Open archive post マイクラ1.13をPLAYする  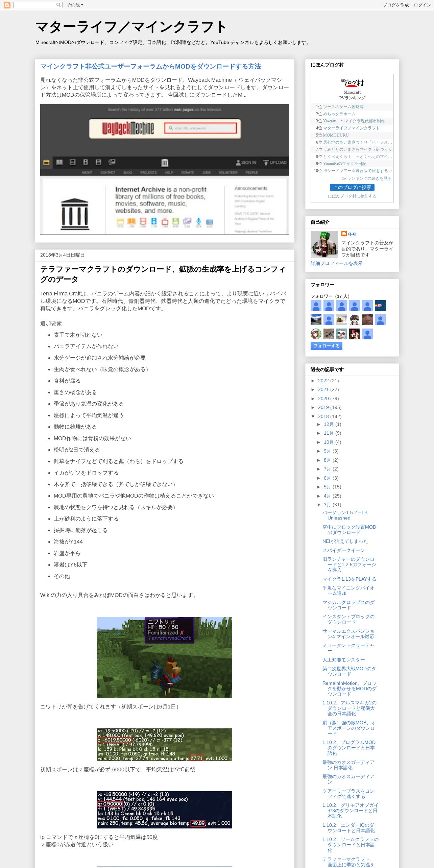pos(349,579)
